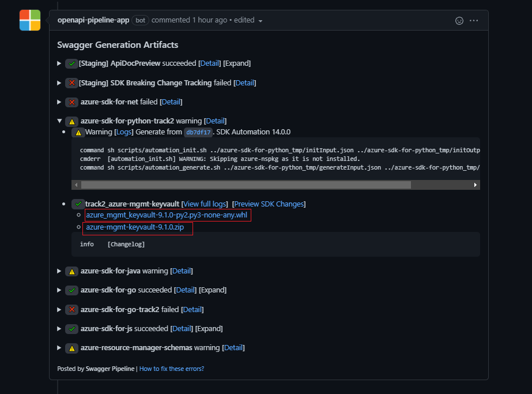
Task: Click the red X icon for azure-sdk-for-net
Action: [71, 102]
